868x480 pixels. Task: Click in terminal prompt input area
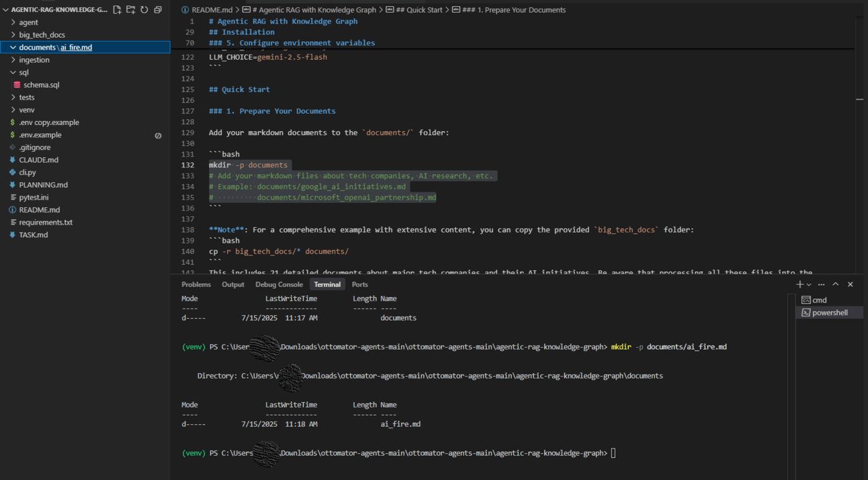(613, 453)
